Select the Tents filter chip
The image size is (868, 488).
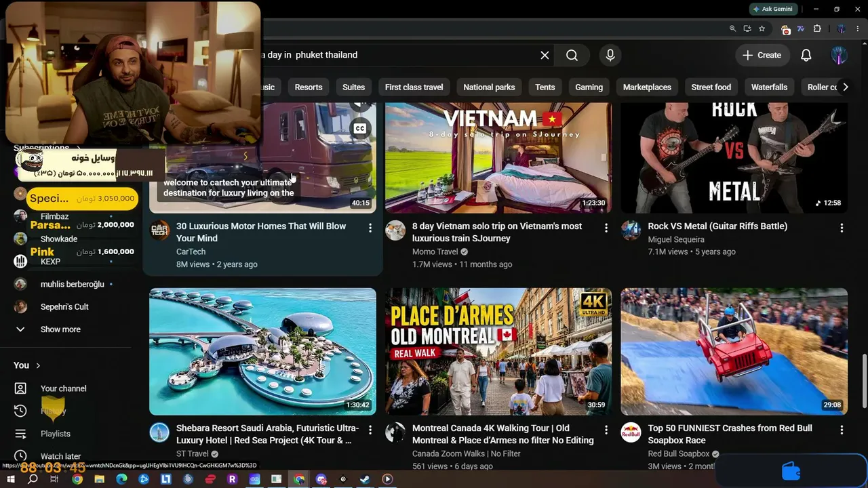point(545,87)
